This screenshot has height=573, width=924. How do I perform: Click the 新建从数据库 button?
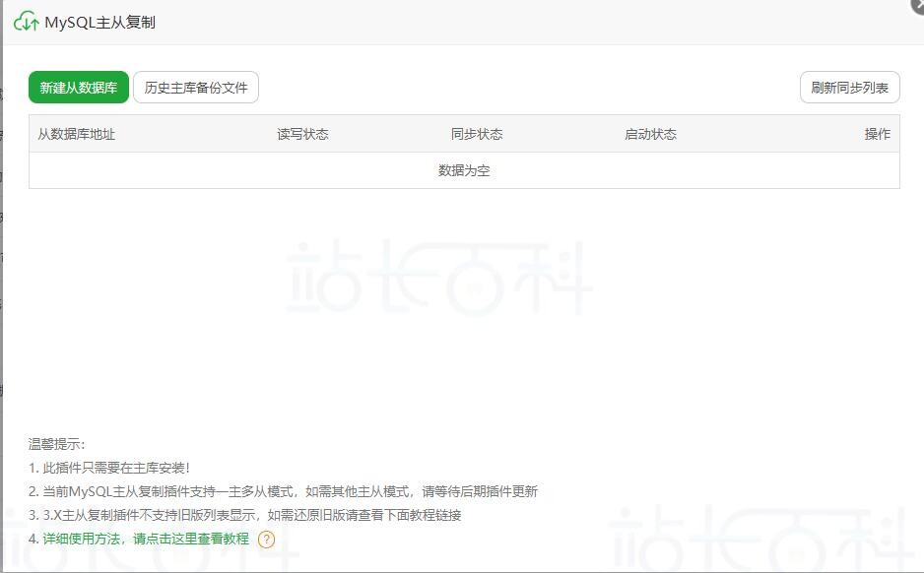[79, 88]
